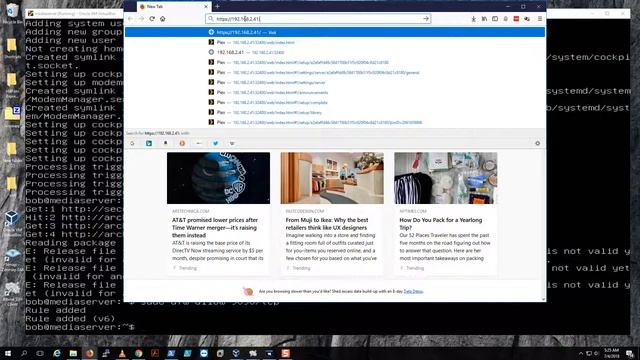Open File Explorer from the taskbar

pos(73,353)
